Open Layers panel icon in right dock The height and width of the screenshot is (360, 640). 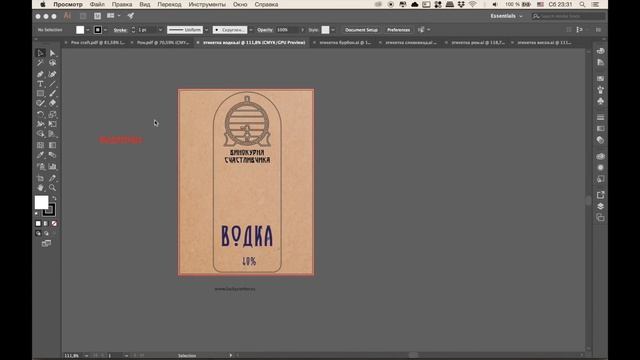(600, 207)
